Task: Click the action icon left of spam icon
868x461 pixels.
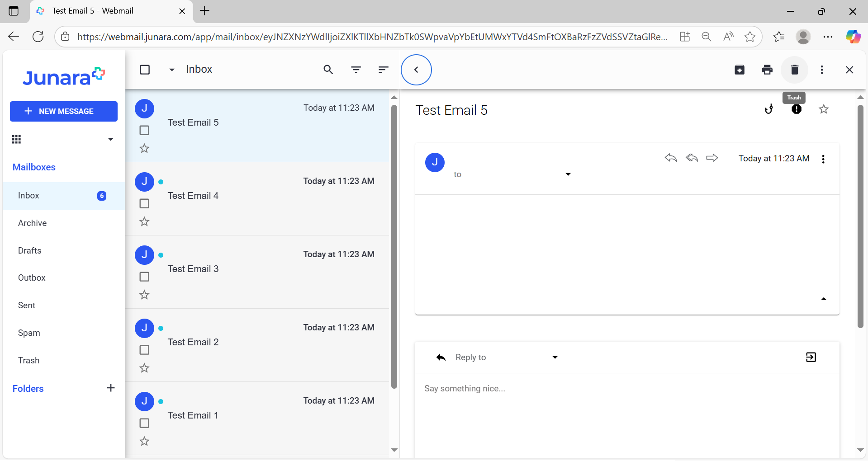Action: [x=769, y=109]
